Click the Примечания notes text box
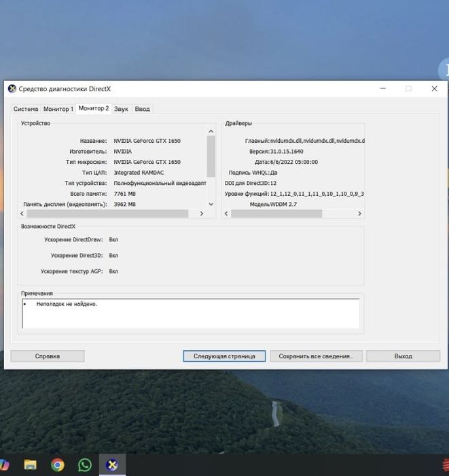This screenshot has height=476, width=449. (191, 313)
